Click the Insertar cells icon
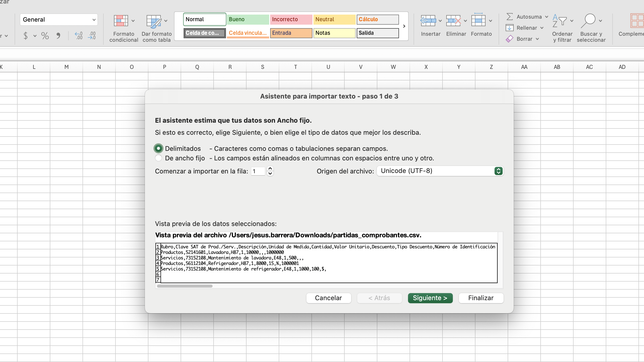 point(428,21)
